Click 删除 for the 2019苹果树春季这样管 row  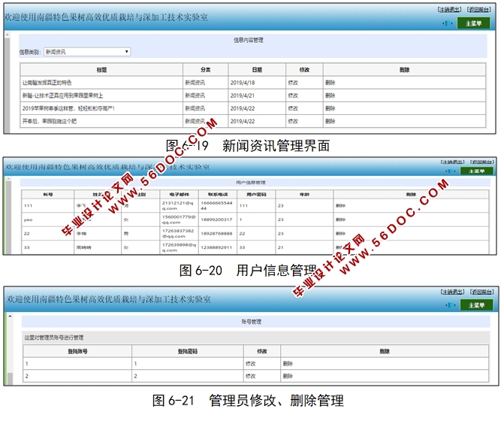(x=330, y=108)
